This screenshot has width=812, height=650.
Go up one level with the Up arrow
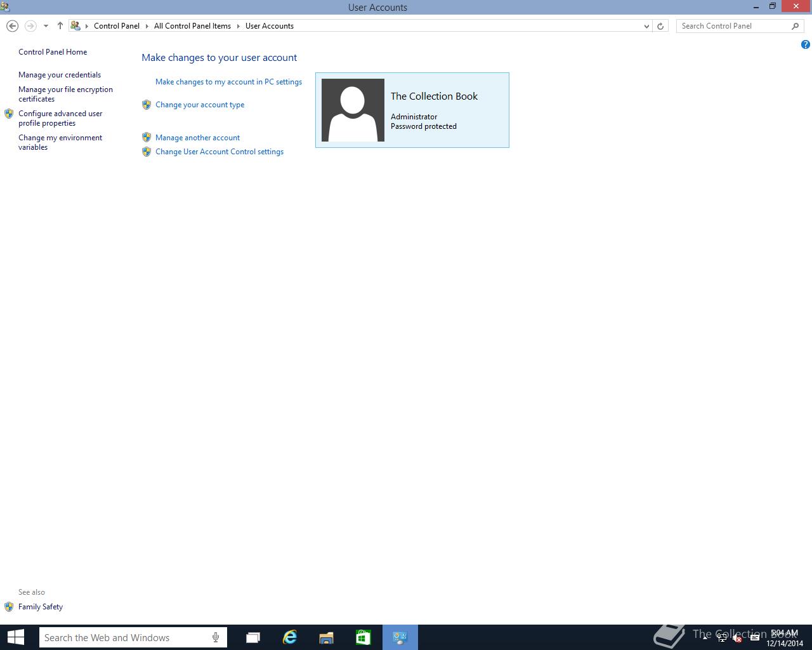[x=60, y=26]
